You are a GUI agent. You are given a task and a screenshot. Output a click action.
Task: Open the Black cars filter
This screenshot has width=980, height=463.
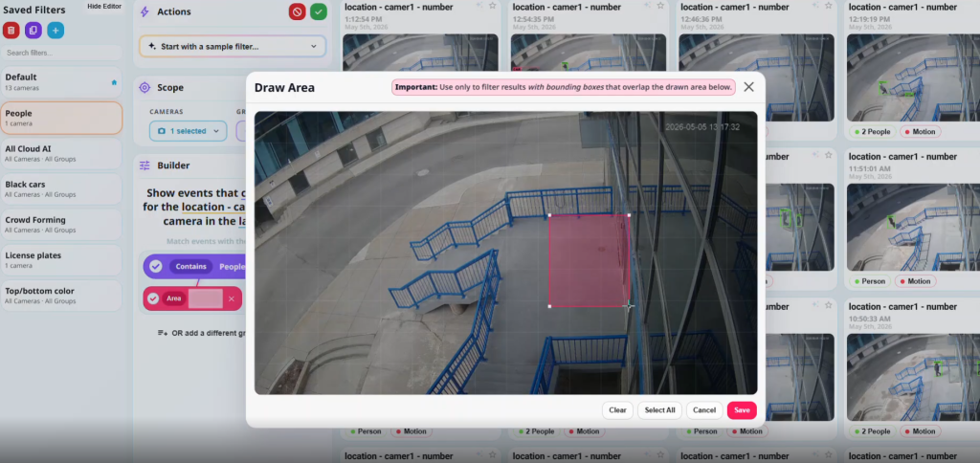[61, 188]
